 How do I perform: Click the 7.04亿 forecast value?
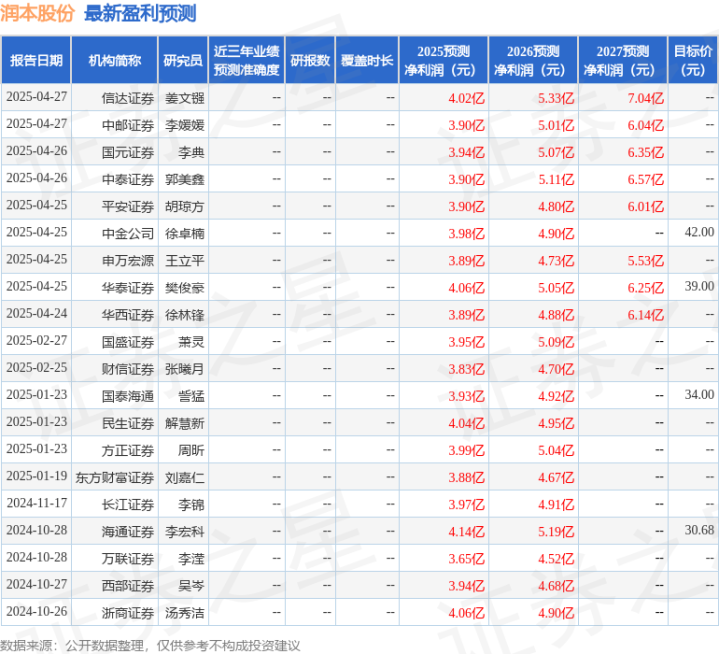[x=646, y=98]
